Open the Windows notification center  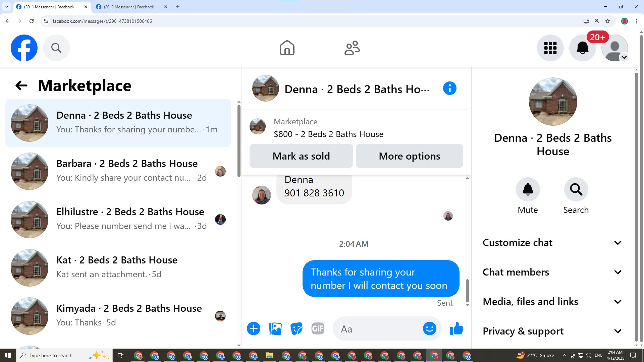633,355
